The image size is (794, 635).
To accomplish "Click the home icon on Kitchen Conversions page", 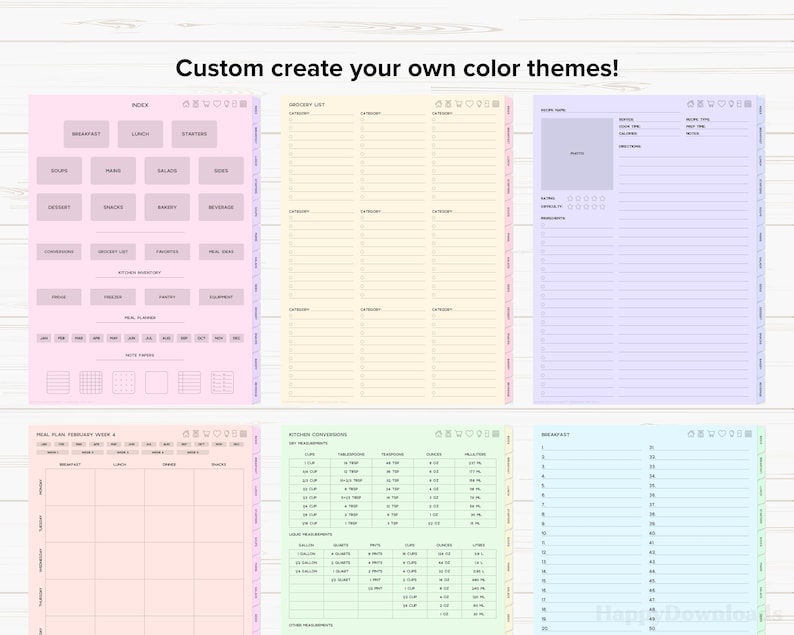I will tap(439, 434).
